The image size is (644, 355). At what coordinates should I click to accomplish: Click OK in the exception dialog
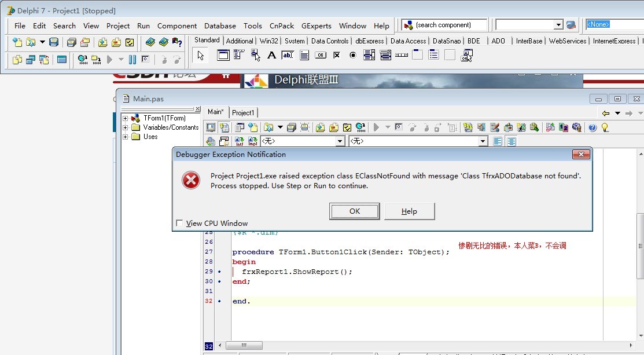(355, 211)
